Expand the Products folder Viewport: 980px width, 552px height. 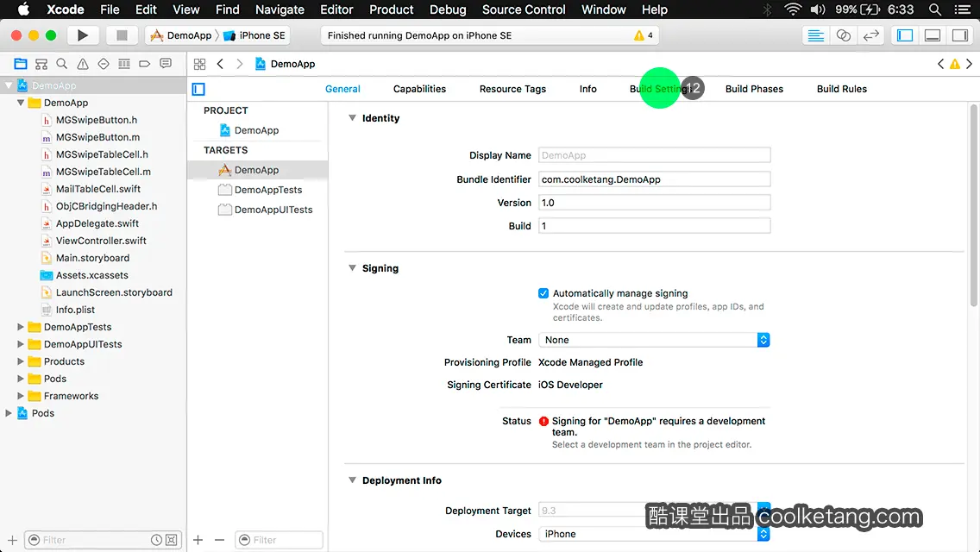pos(21,361)
